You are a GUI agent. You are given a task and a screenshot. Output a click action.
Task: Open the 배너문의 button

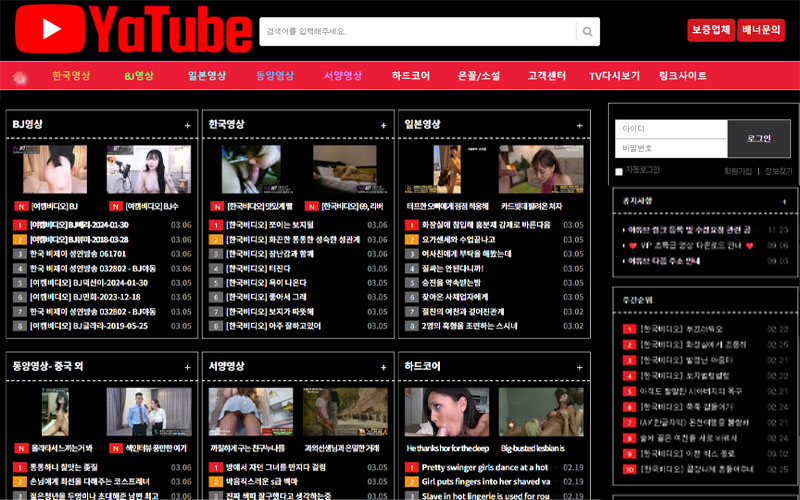point(761,30)
